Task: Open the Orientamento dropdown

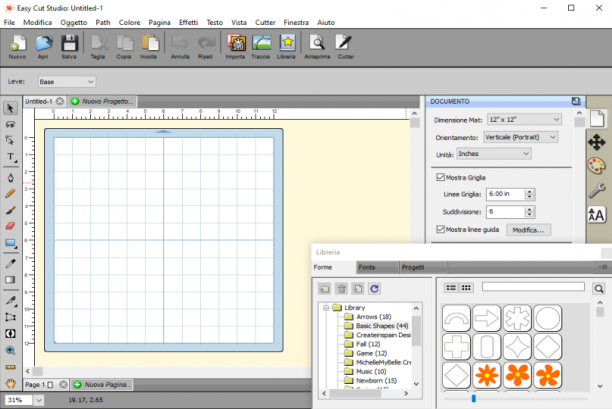Action: (x=521, y=137)
